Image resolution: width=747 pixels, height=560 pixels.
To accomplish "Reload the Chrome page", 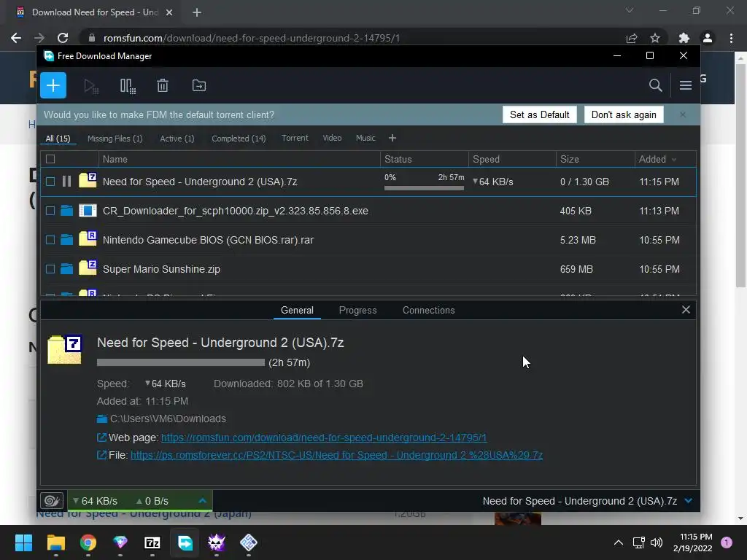I will (x=63, y=38).
